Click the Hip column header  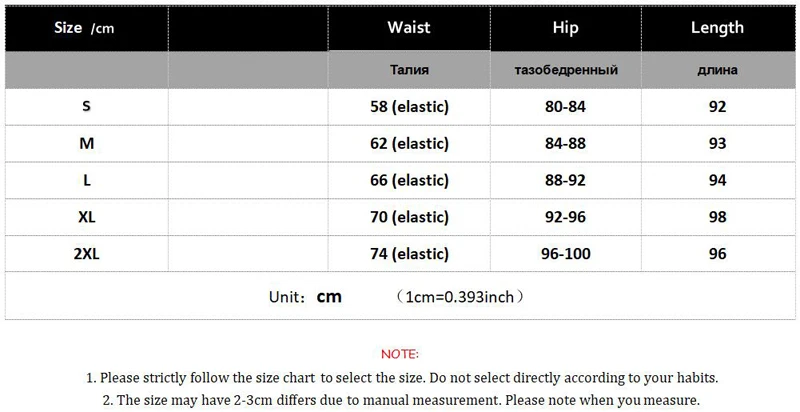point(563,28)
